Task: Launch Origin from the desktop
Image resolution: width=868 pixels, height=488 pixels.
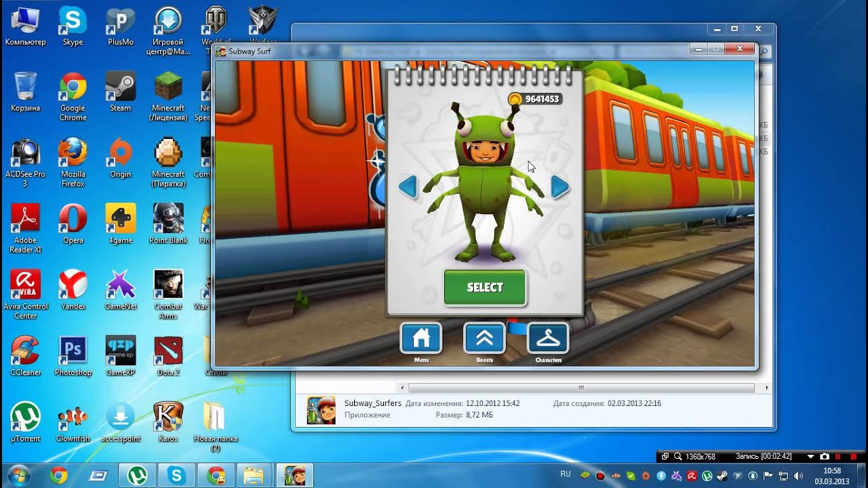Action: [121, 158]
